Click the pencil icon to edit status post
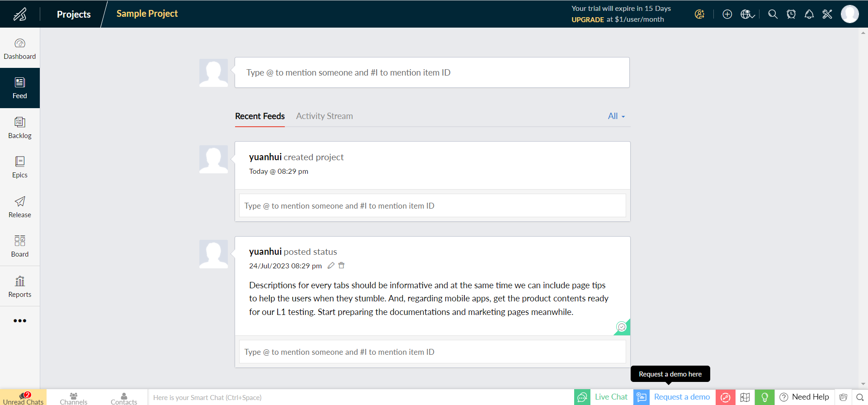This screenshot has width=868, height=405. click(x=331, y=266)
